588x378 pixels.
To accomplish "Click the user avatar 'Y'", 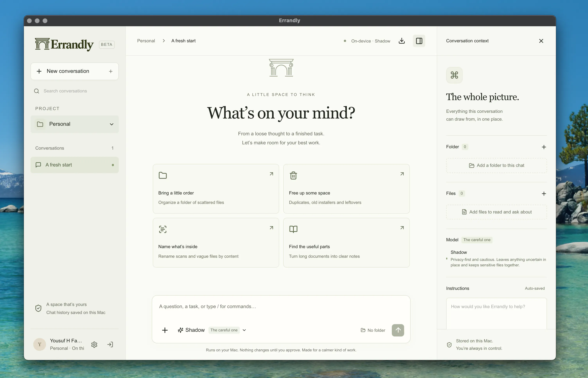I will coord(40,344).
